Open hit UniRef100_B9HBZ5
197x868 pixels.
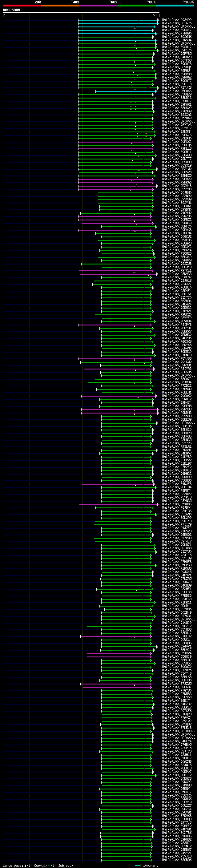pyautogui.click(x=177, y=176)
